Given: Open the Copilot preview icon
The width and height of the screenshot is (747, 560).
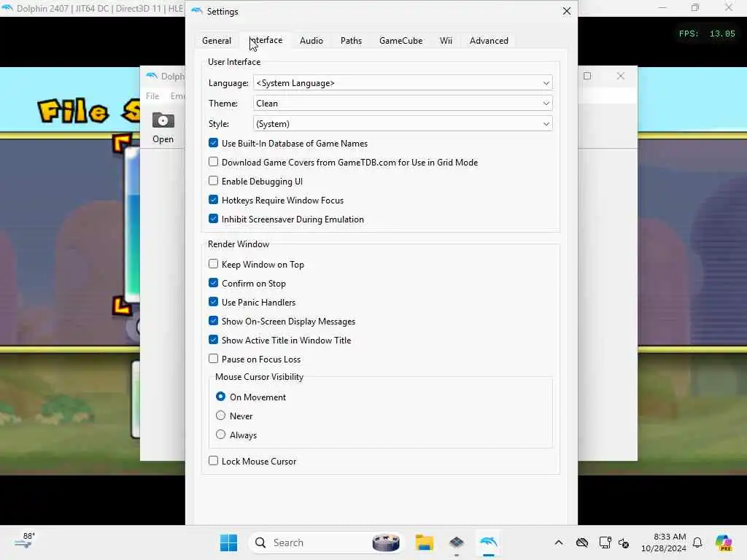Looking at the screenshot, I should coord(724,542).
